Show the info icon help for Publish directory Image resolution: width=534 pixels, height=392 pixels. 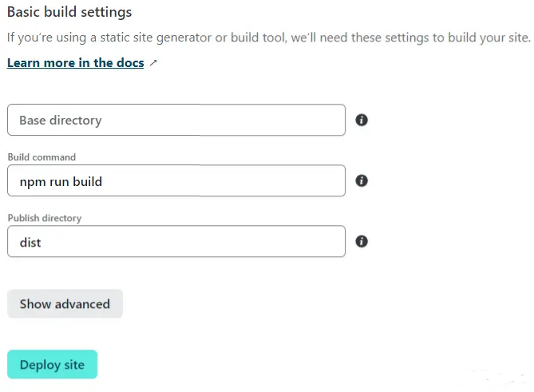click(362, 241)
